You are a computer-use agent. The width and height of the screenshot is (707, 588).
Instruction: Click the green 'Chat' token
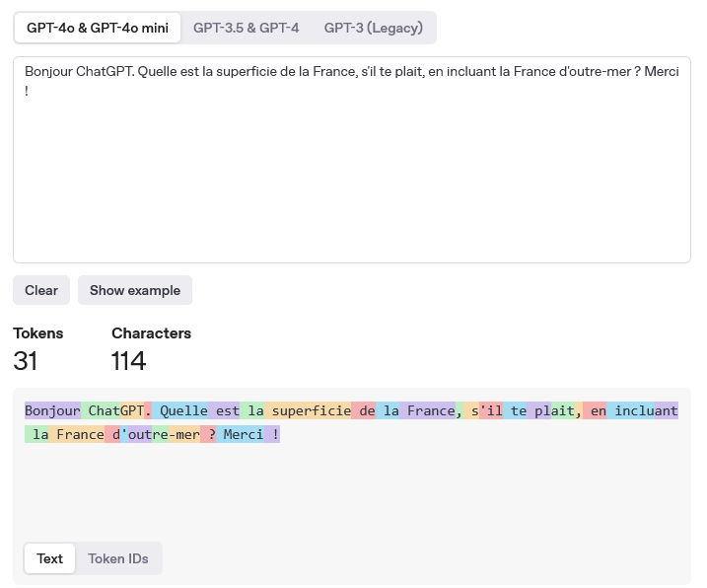(101, 410)
